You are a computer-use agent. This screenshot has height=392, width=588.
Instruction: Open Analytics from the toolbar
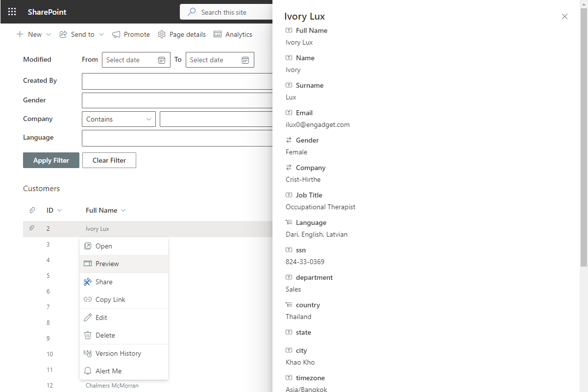233,34
